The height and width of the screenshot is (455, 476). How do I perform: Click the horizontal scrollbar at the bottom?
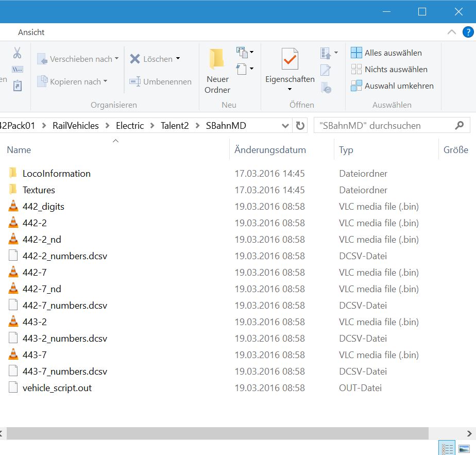point(216,433)
